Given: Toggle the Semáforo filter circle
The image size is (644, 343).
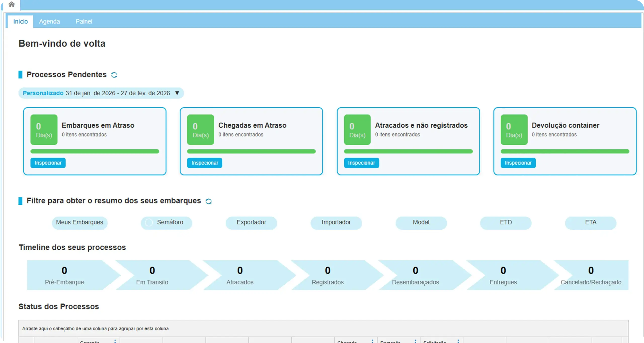Looking at the screenshot, I should click(x=149, y=223).
